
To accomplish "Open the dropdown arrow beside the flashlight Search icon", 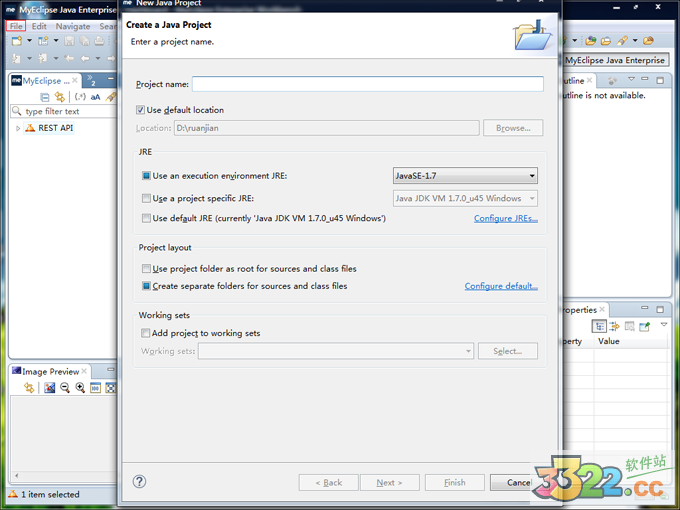I will 635,41.
